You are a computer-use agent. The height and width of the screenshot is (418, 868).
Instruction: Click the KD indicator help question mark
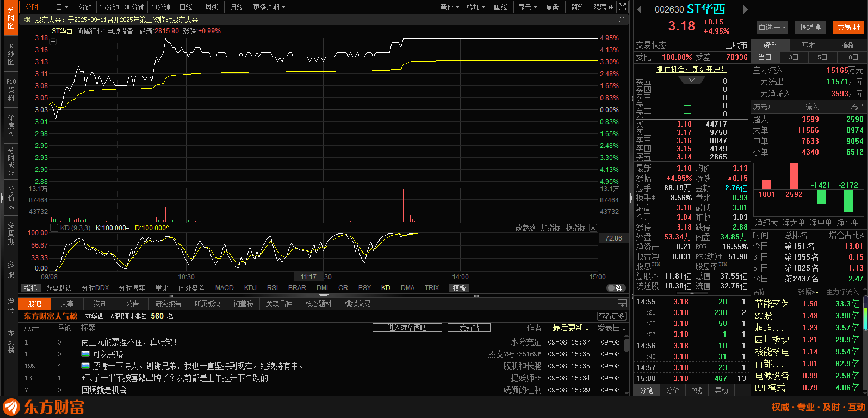(54, 228)
